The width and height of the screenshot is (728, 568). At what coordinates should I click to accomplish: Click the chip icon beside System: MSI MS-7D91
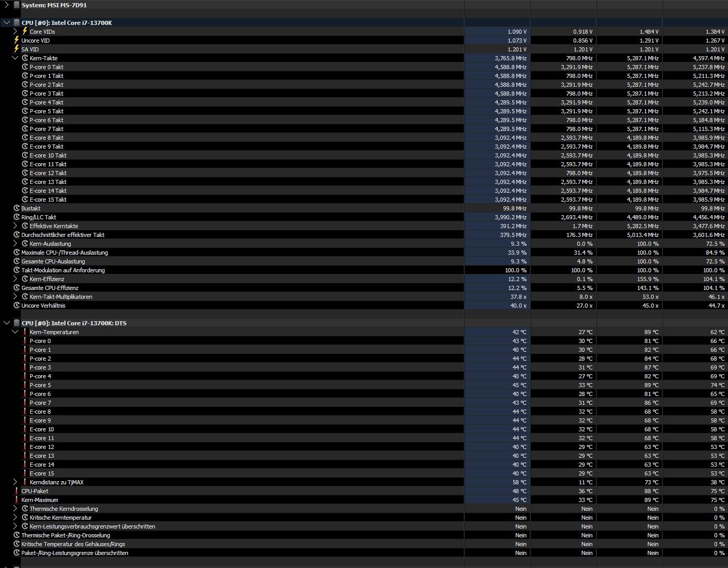tap(17, 5)
